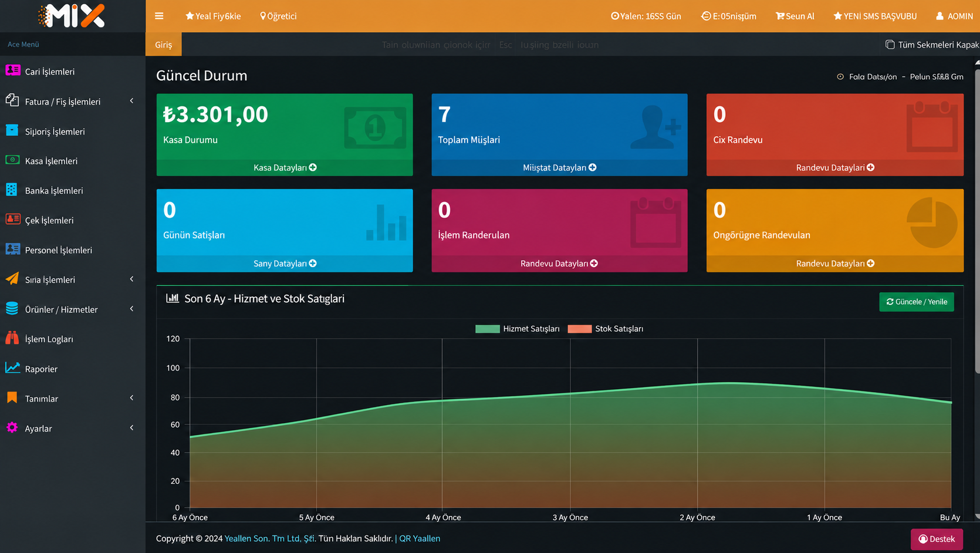Open the QR Yaallen footer link
The width and height of the screenshot is (980, 553).
point(420,538)
